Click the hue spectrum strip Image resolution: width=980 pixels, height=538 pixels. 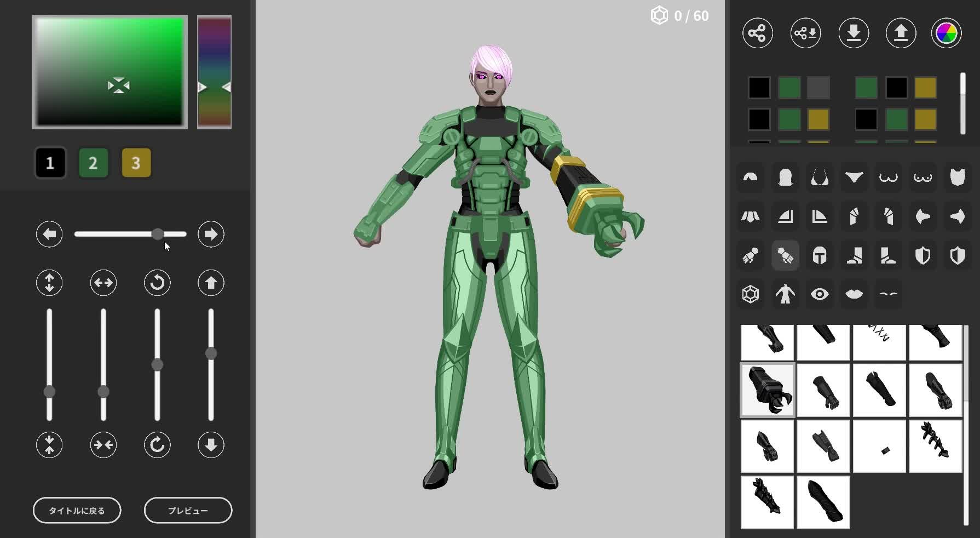click(214, 72)
